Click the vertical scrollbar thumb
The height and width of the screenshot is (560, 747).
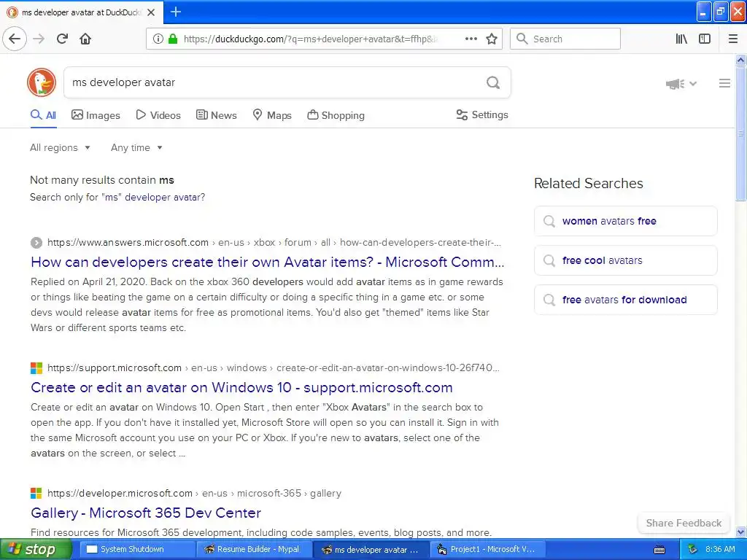click(741, 133)
